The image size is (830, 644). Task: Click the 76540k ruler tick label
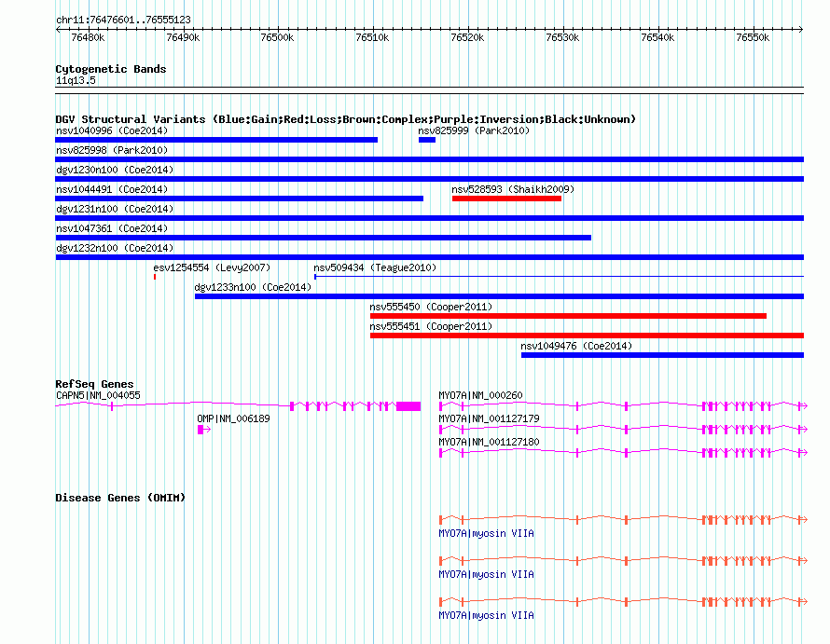[x=657, y=37]
